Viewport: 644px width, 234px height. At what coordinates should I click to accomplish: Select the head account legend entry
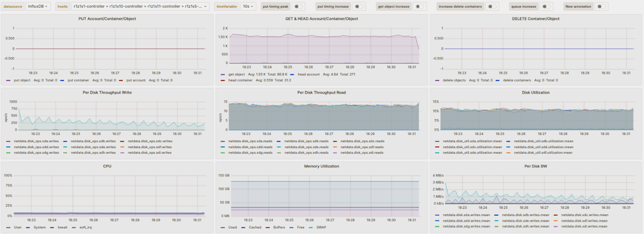[308, 75]
